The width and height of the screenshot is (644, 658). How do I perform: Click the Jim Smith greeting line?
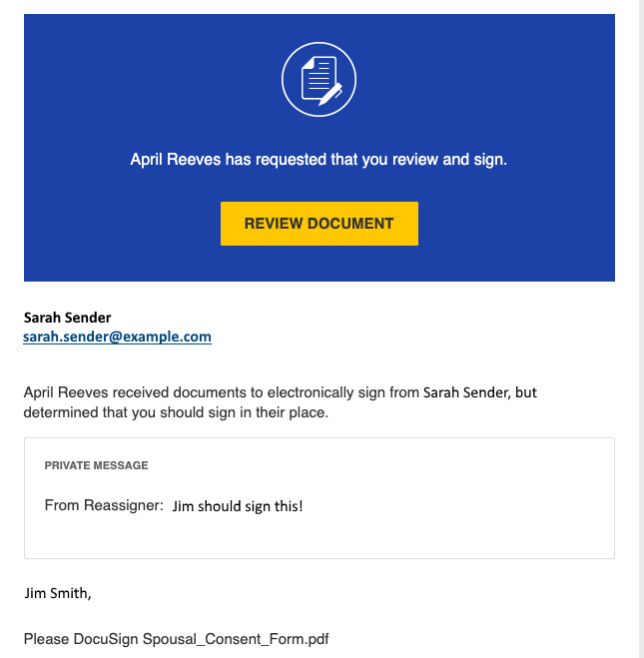[58, 593]
